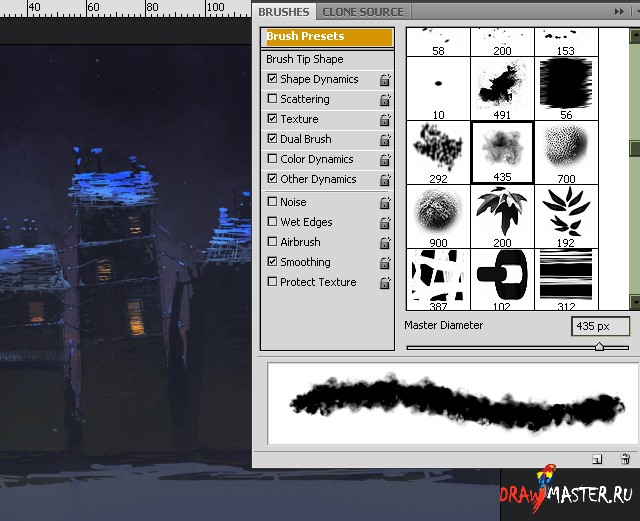Select the brush preset 153
This screenshot has height=521, width=640.
pyautogui.click(x=566, y=42)
